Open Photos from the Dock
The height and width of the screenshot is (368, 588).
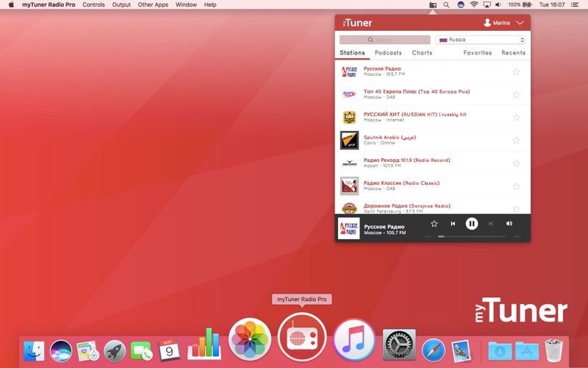click(x=250, y=339)
